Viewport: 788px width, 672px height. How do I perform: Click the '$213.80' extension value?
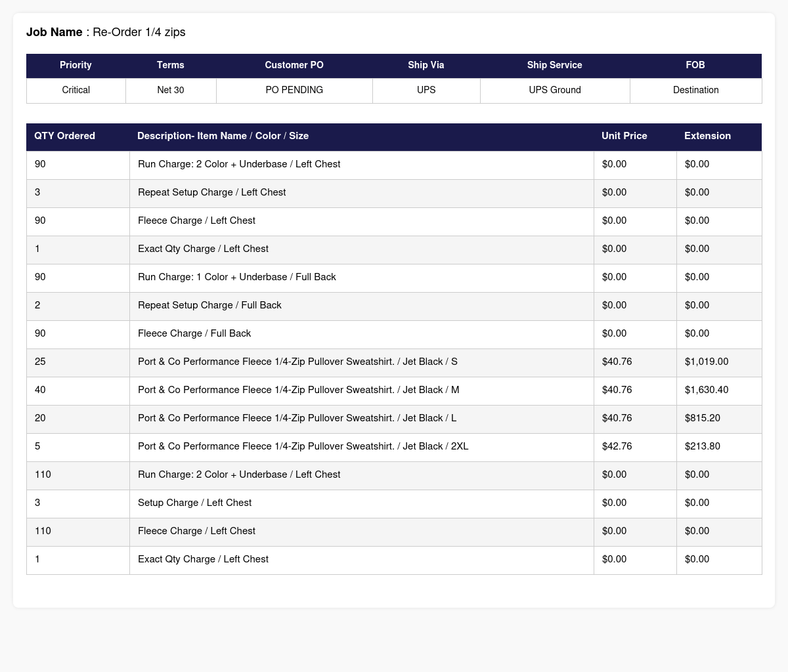[703, 446]
